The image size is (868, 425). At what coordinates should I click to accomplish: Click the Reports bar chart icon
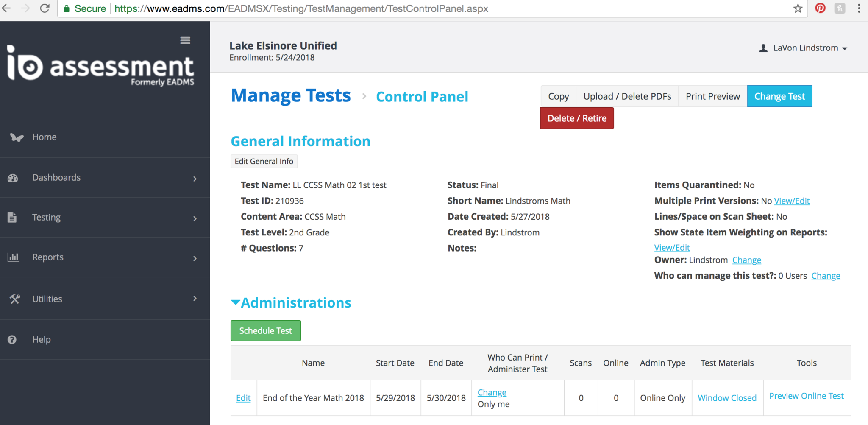(13, 257)
